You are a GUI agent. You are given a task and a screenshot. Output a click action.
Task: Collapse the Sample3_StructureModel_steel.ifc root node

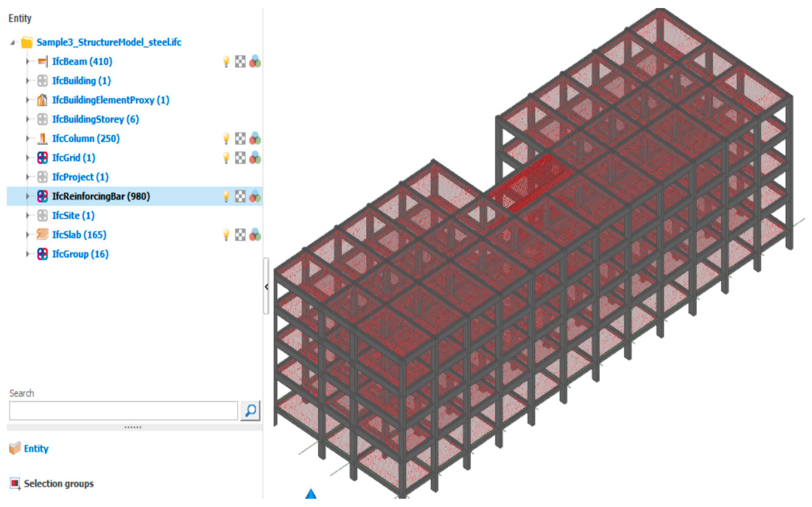12,42
